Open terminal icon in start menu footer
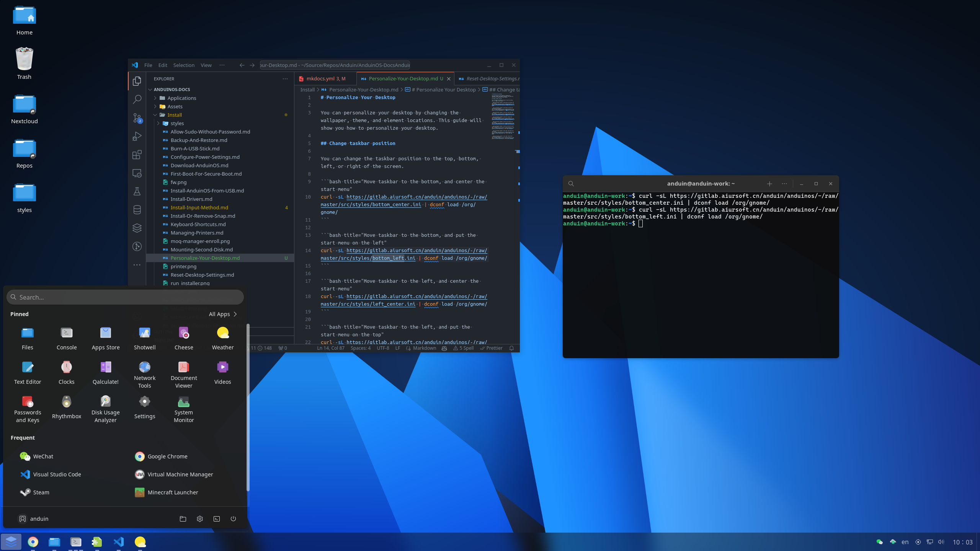The height and width of the screenshot is (551, 980). [x=217, y=519]
